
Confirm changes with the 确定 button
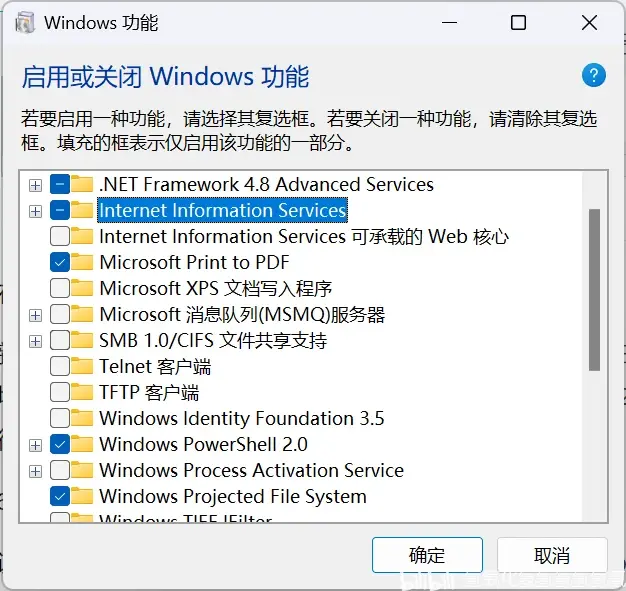point(427,555)
